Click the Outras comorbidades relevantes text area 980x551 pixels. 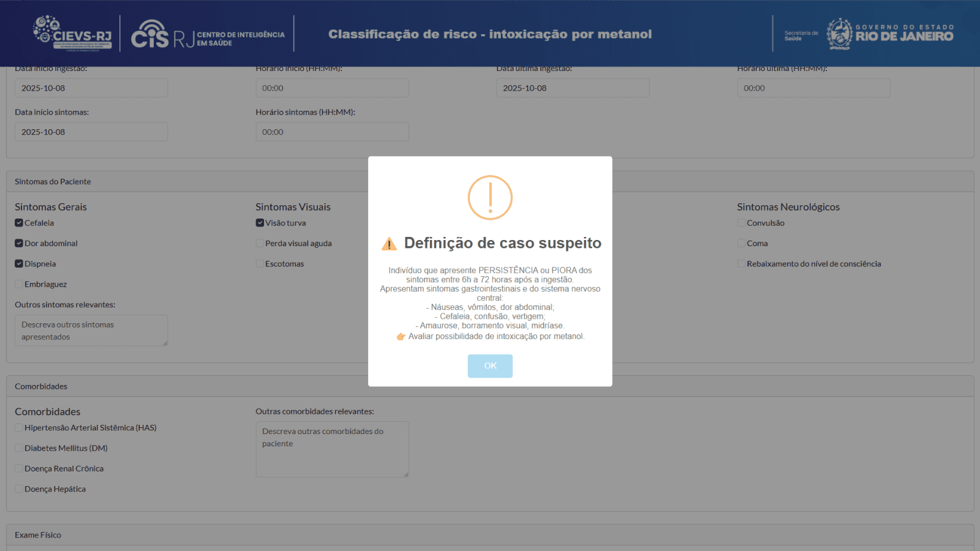(x=332, y=449)
